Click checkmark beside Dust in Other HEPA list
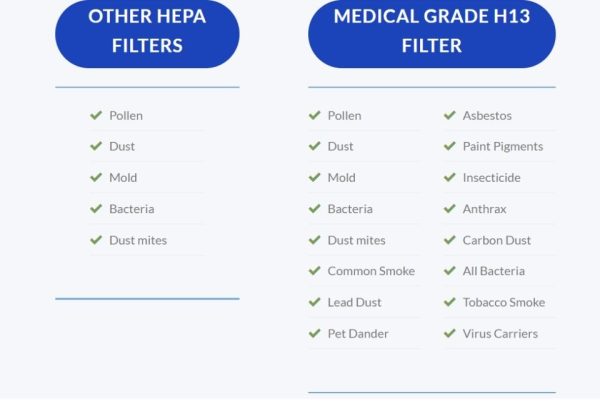600x402 pixels. pyautogui.click(x=96, y=146)
